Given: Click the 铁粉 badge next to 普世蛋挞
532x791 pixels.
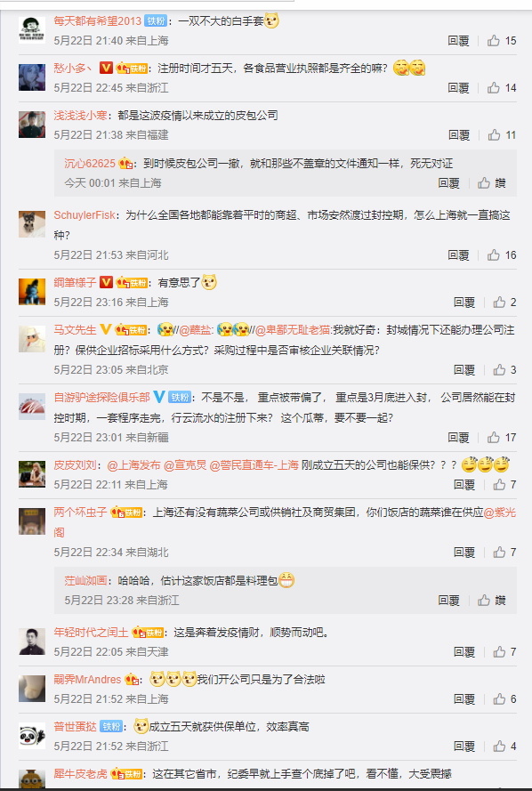Looking at the screenshot, I should 111,726.
